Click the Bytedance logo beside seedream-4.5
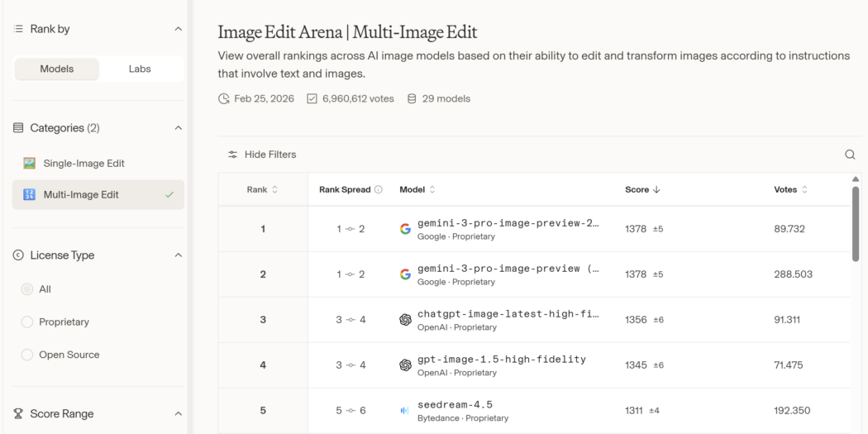Image resolution: width=868 pixels, height=434 pixels. (405, 411)
